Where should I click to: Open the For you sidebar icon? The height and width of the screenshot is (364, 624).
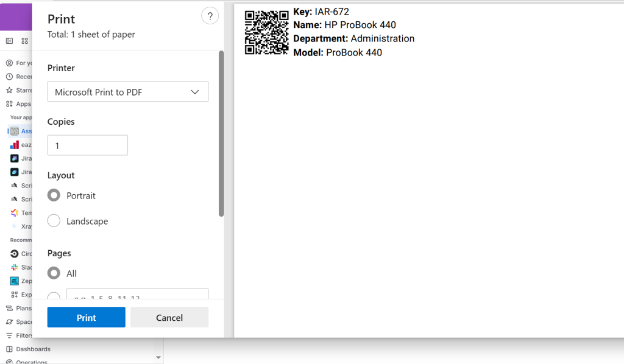click(10, 63)
